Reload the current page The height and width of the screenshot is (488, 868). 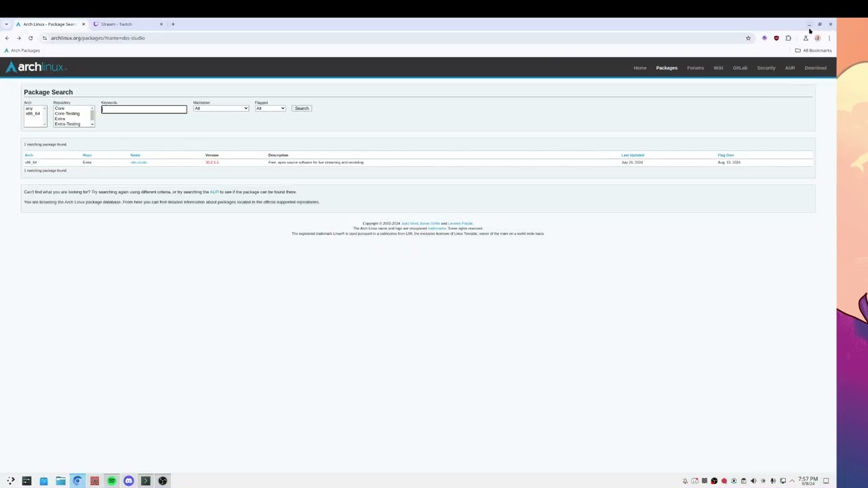coord(31,38)
